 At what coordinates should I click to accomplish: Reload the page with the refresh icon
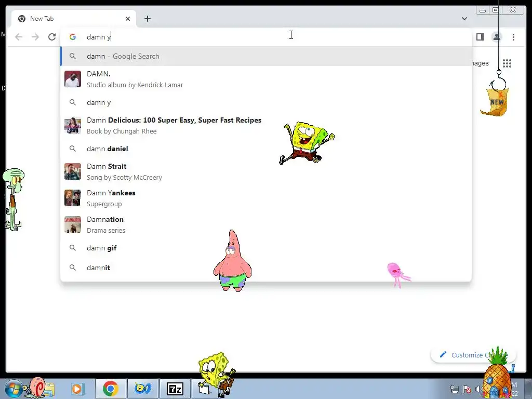52,37
